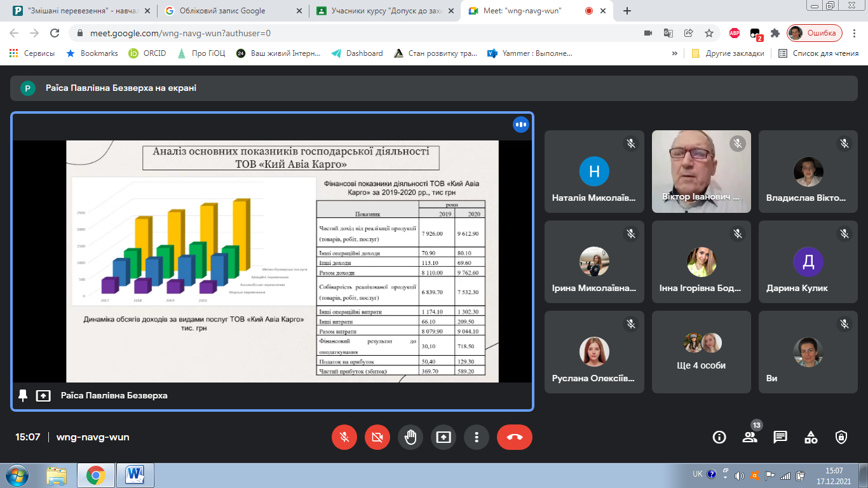Open host controls lock icon

click(841, 437)
